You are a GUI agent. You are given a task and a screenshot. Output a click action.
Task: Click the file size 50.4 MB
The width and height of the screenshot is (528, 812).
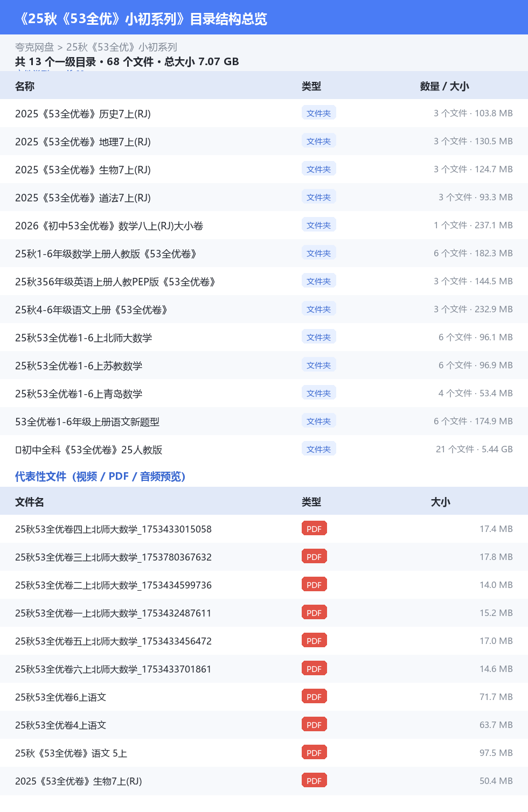point(496,781)
